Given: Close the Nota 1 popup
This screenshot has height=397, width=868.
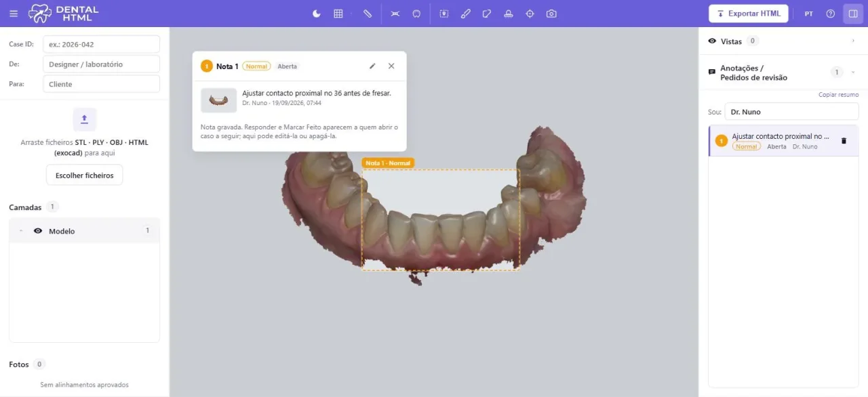Looking at the screenshot, I should coord(391,66).
